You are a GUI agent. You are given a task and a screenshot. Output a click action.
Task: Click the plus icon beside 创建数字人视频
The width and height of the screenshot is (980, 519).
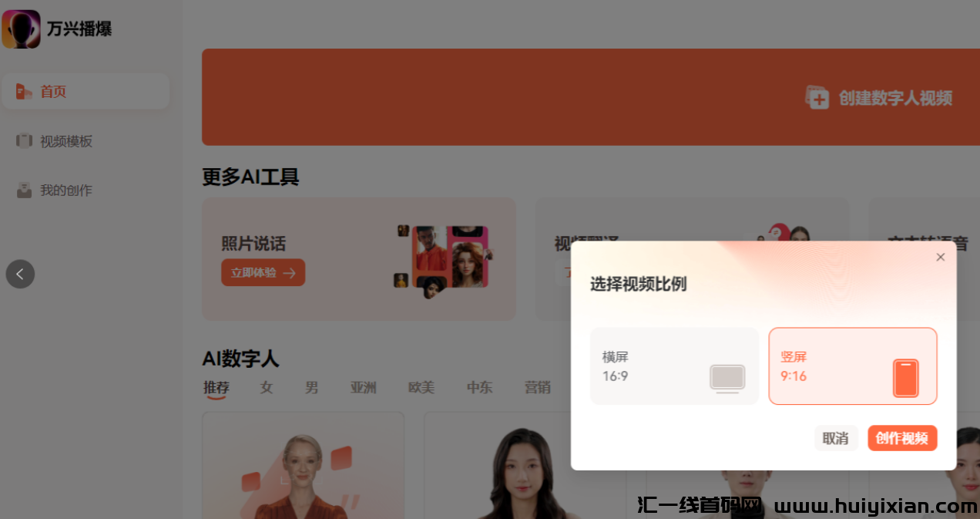[x=817, y=97]
